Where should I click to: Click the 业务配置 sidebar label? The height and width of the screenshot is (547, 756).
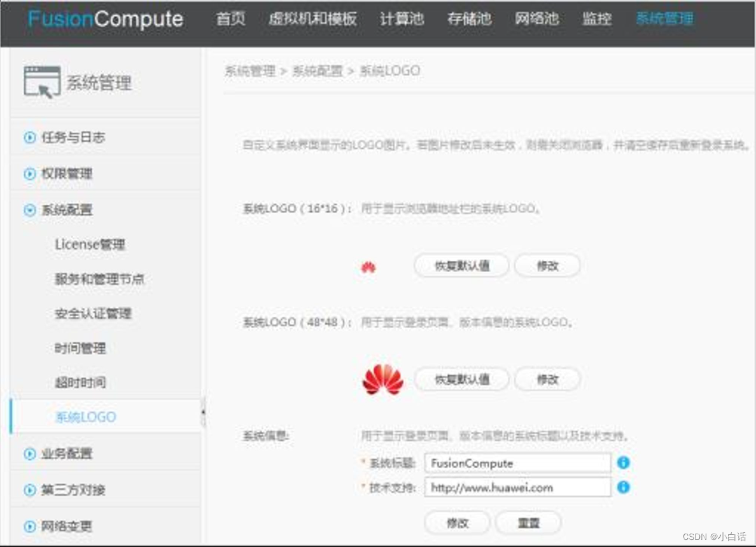(67, 454)
